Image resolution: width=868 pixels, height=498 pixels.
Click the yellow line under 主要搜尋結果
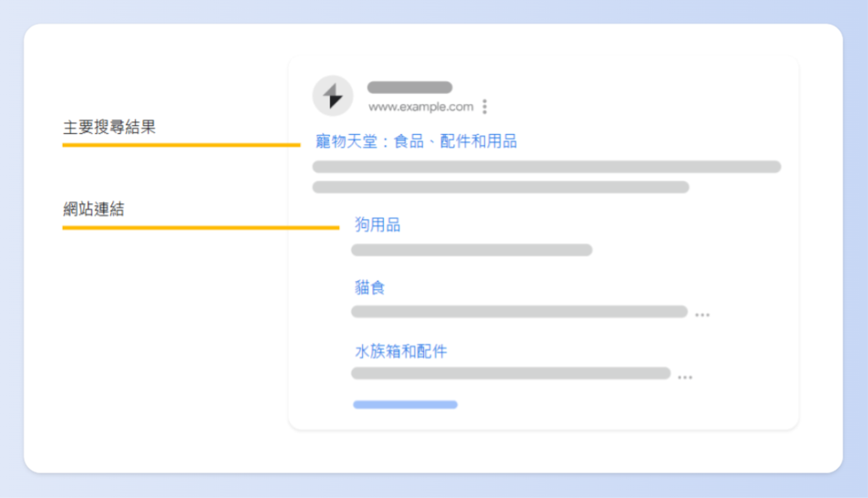coord(181,145)
